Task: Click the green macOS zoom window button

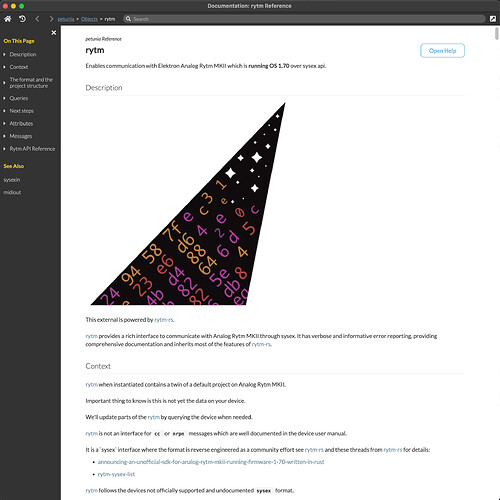Action: point(21,6)
